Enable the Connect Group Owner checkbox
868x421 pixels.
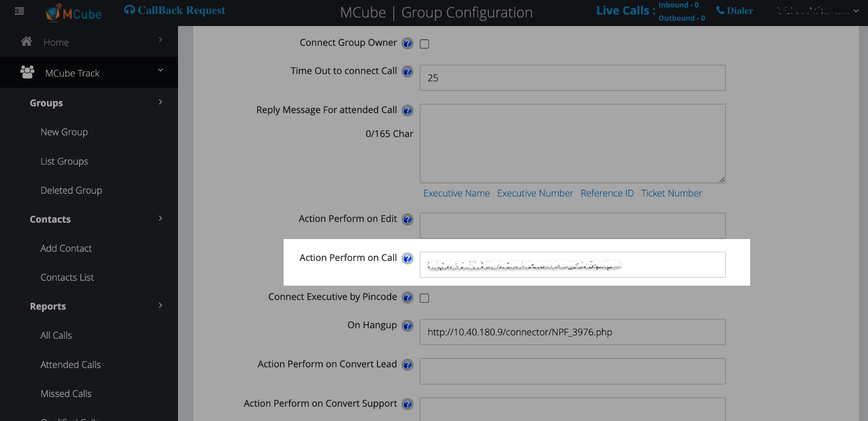tap(424, 44)
